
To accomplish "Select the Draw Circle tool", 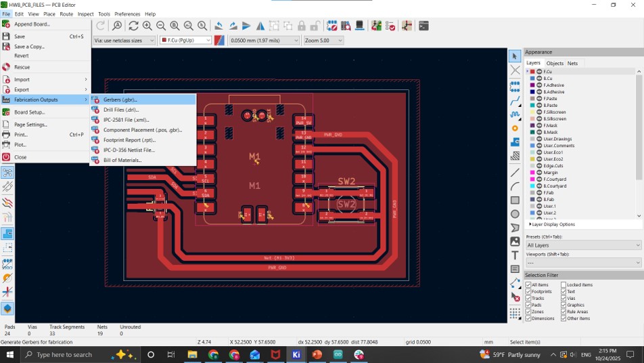I will [515, 214].
